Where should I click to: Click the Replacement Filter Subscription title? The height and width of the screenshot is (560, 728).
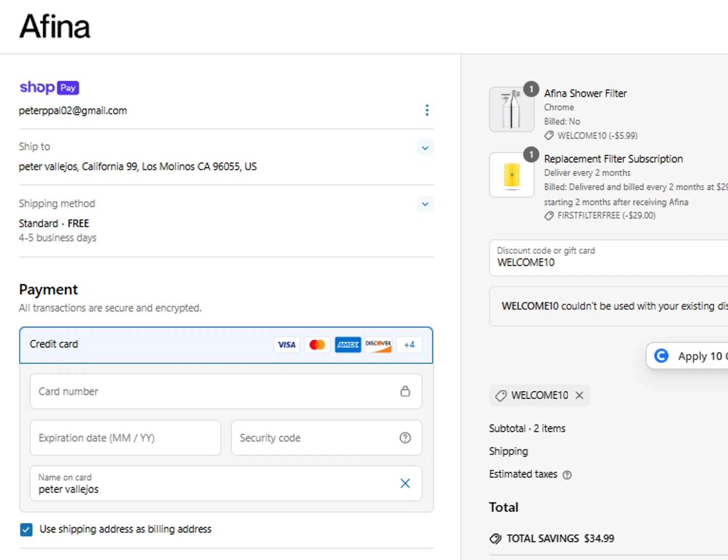click(613, 159)
